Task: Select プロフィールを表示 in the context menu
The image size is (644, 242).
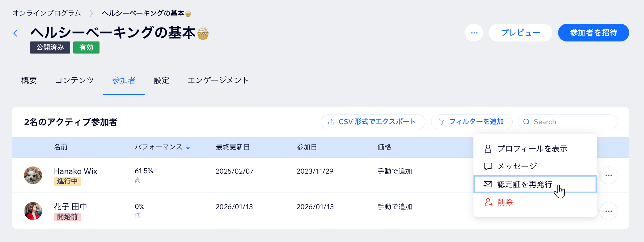Action: tap(532, 149)
